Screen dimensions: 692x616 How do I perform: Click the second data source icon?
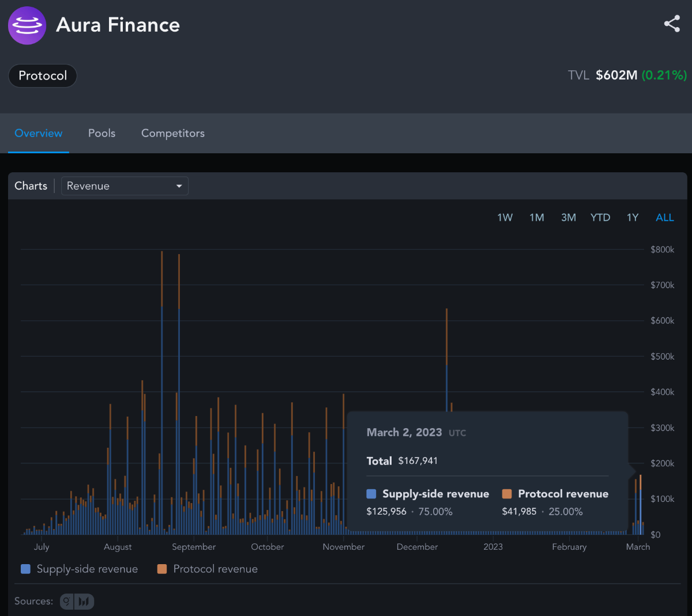click(85, 602)
